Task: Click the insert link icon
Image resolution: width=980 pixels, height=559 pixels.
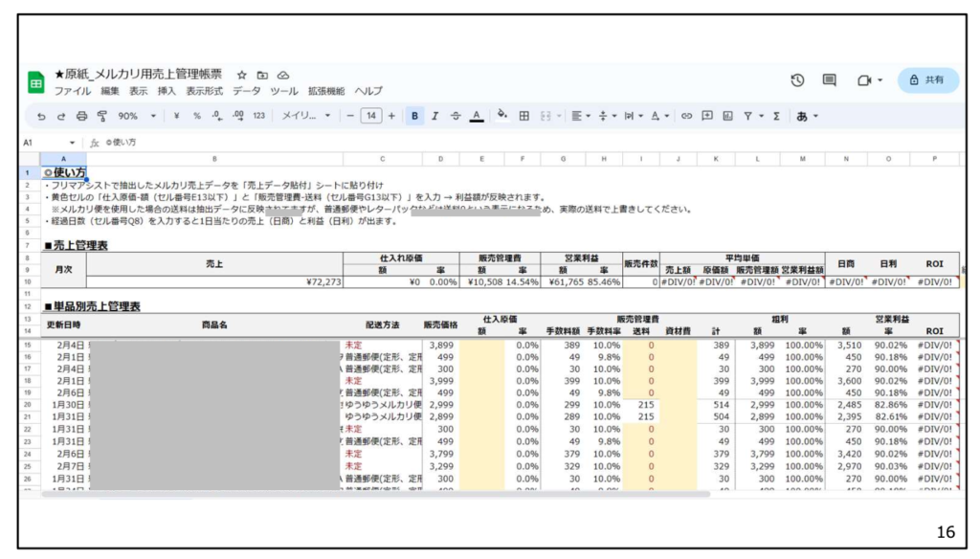Action: (686, 116)
